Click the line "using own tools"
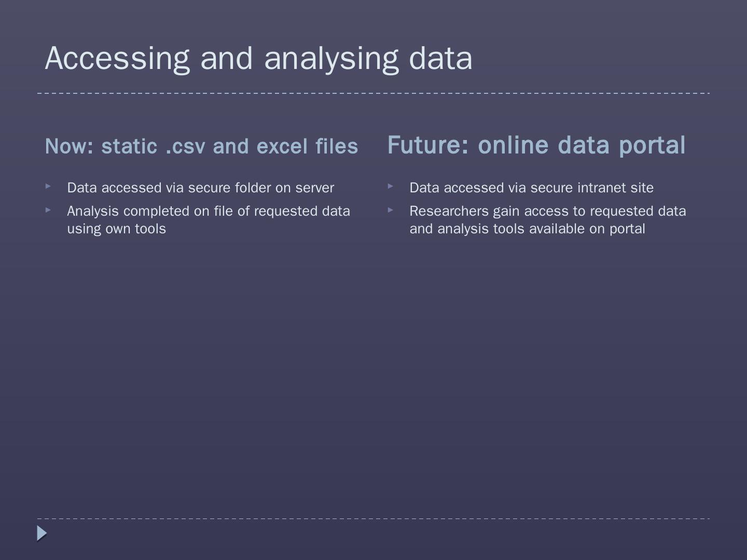Image resolution: width=747 pixels, height=560 pixels. pyautogui.click(x=116, y=229)
